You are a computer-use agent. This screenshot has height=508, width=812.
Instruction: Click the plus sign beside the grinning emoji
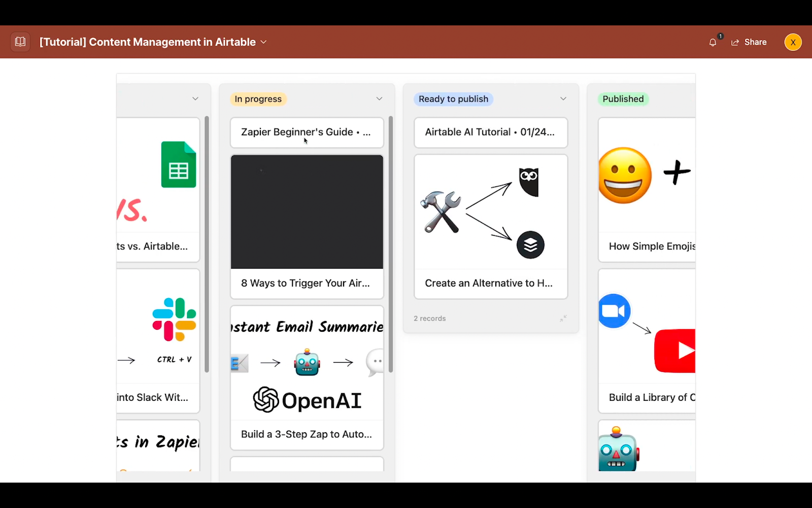pos(677,172)
